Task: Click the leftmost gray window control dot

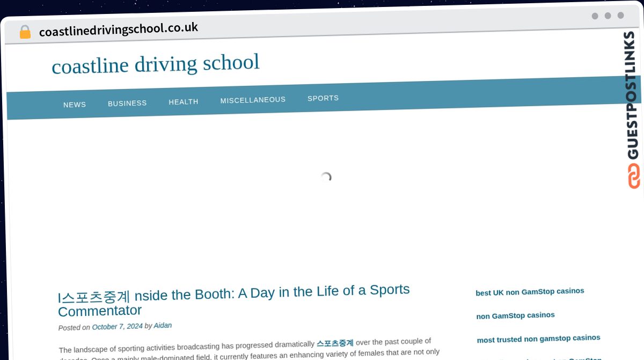Action: pyautogui.click(x=595, y=16)
